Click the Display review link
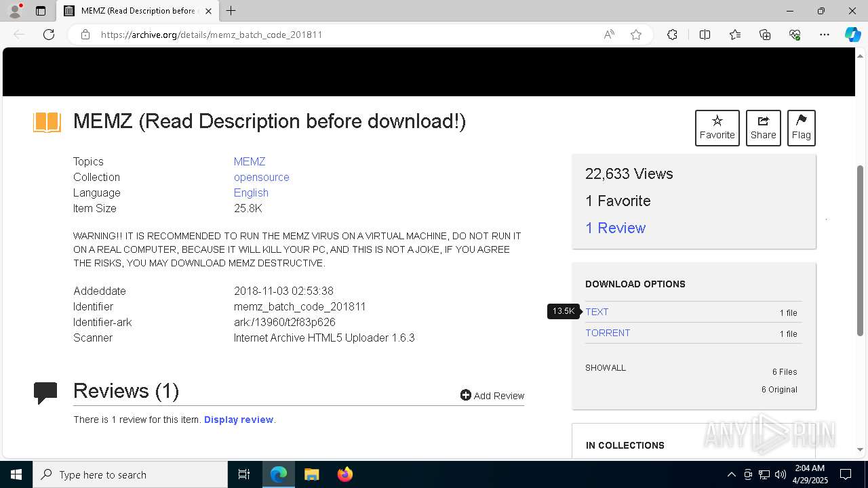This screenshot has height=488, width=868. pyautogui.click(x=239, y=420)
